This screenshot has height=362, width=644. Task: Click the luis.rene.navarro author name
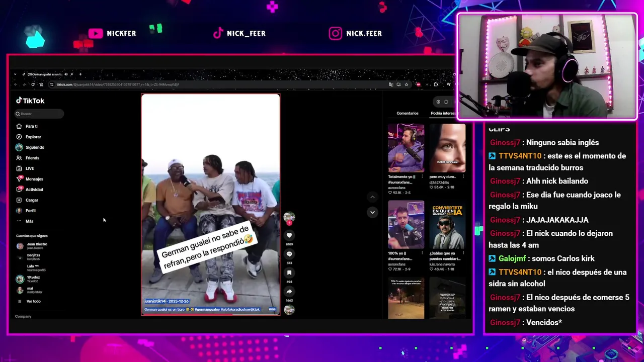coord(442,264)
